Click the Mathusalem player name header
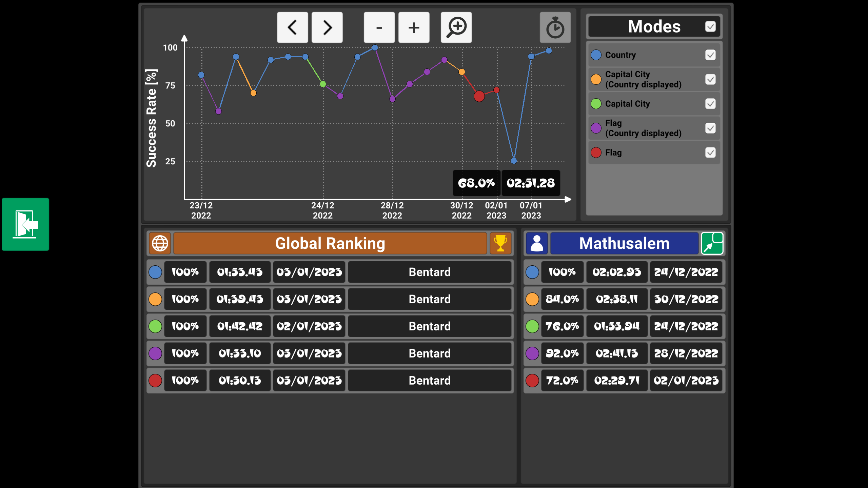This screenshot has width=868, height=488. coord(624,243)
